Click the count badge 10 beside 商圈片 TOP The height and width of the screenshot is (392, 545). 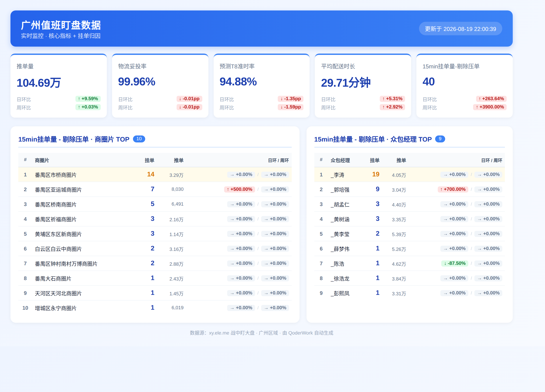coord(139,139)
